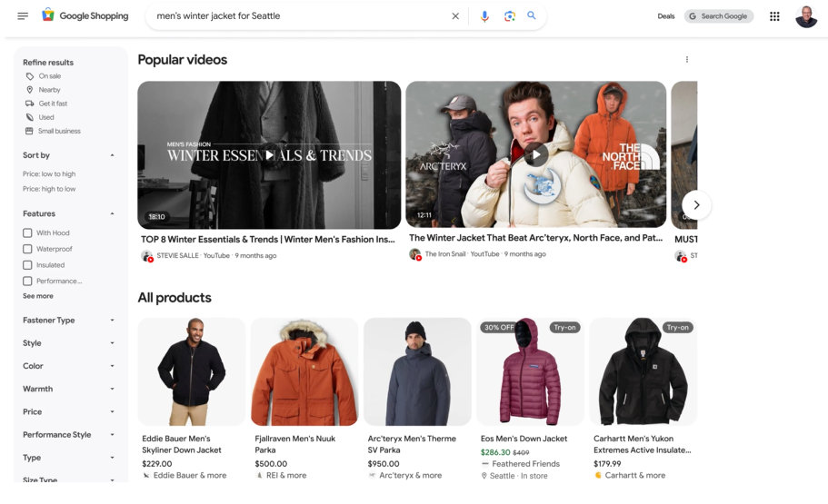Image resolution: width=828 pixels, height=504 pixels.
Task: Submit search with magnifier icon
Action: tap(532, 15)
